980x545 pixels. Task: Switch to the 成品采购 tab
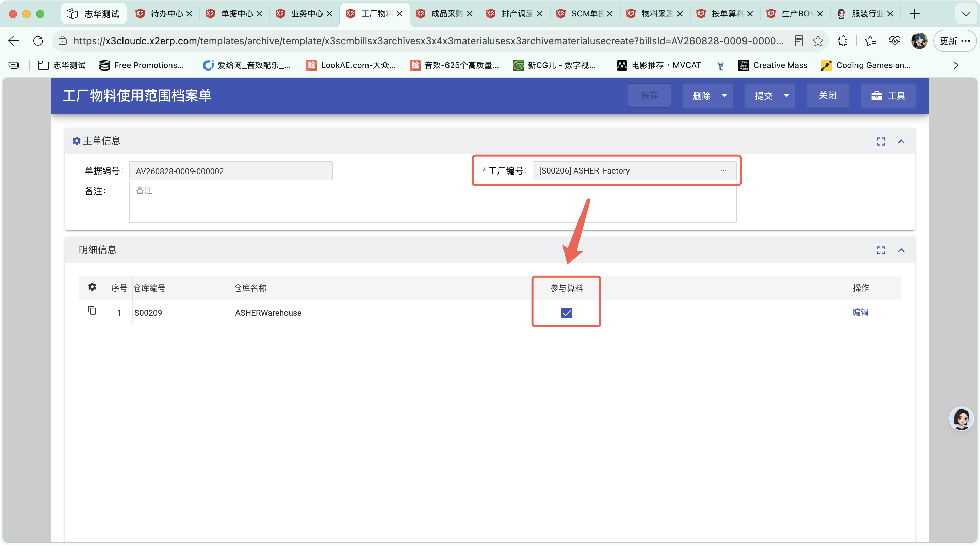pos(444,14)
